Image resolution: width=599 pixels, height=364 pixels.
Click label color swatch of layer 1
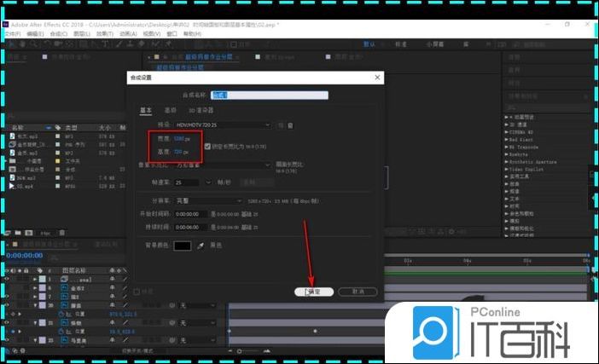pos(43,280)
